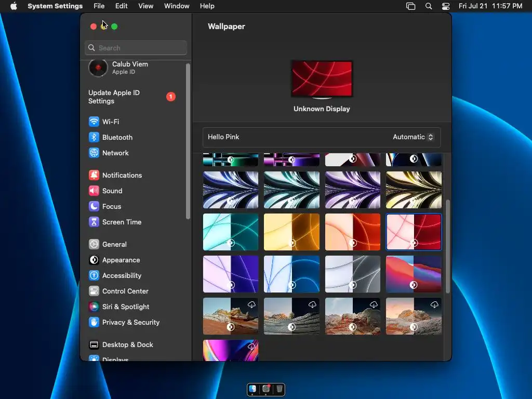Download the orange desert wallpaper via cloud icon
Screen dimensions: 532x399
[x=251, y=304]
